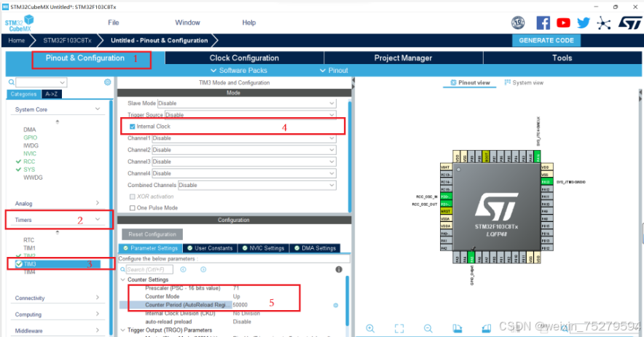Open categories settings gear icon
Image resolution: width=644 pixels, height=337 pixels.
108,82
